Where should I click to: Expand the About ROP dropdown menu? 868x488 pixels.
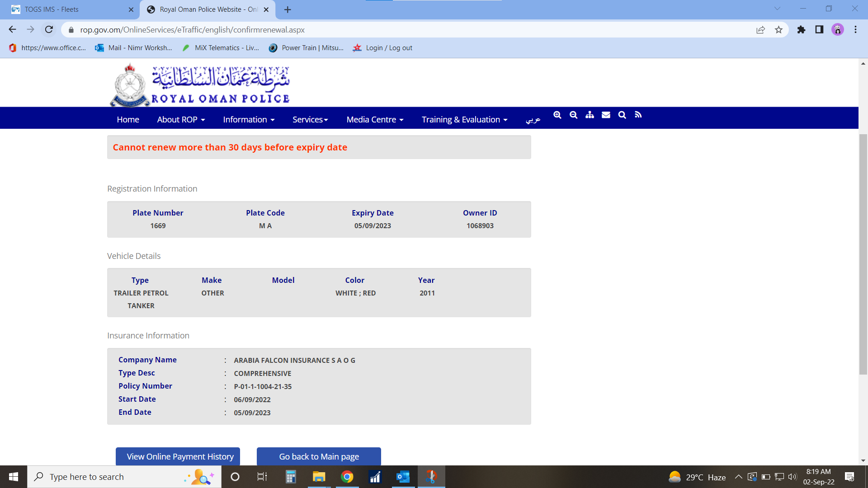tap(181, 120)
